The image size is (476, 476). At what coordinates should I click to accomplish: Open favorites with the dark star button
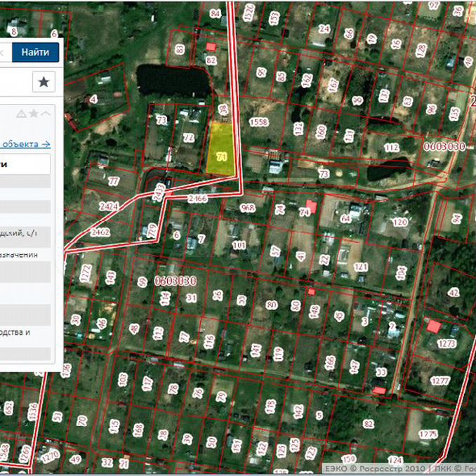(x=44, y=82)
